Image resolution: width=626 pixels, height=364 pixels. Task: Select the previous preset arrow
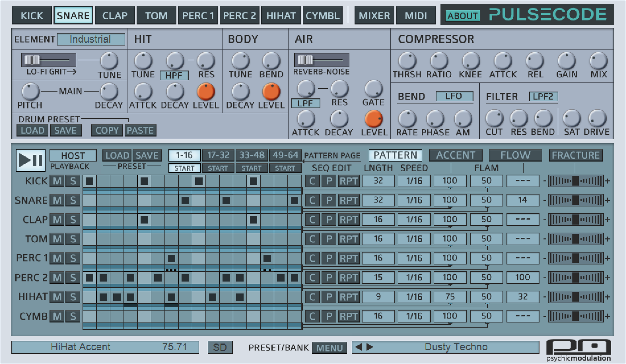[x=359, y=347]
